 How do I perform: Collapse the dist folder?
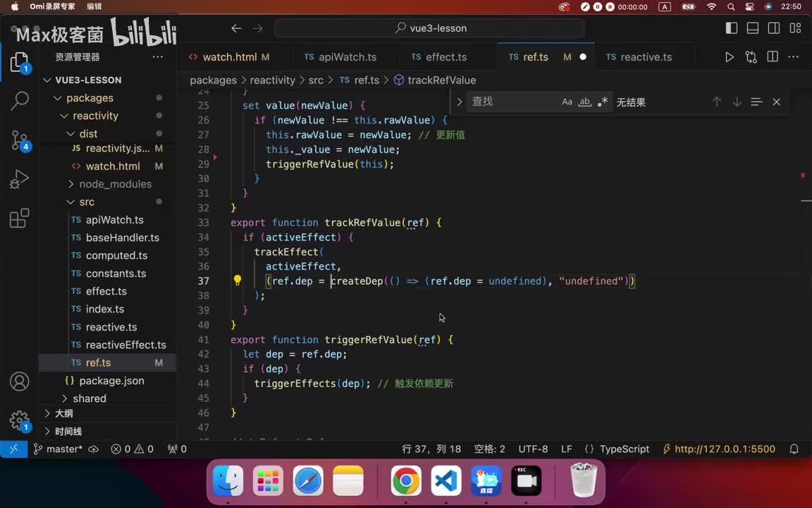pos(107,134)
